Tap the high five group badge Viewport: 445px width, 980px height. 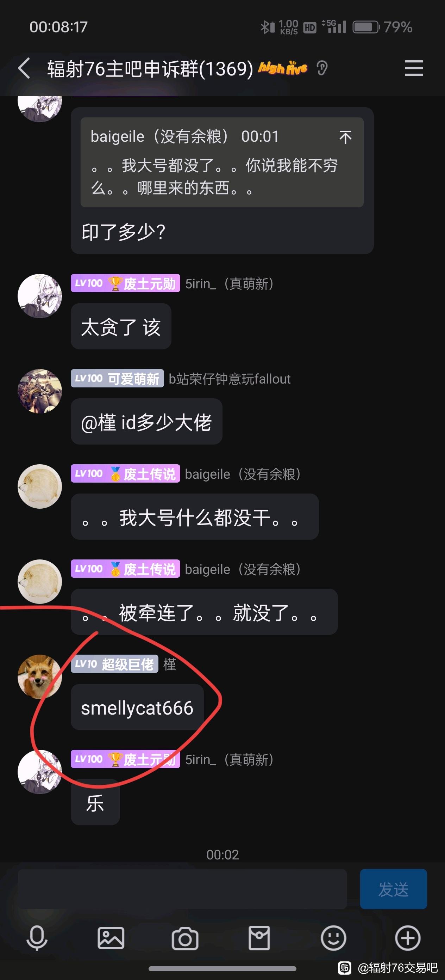click(283, 68)
